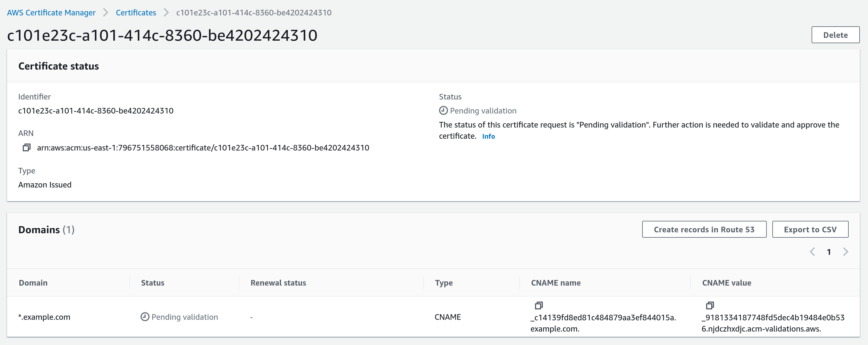Click the certificate identifier text
Screen dimensions: 868x345
[96, 110]
